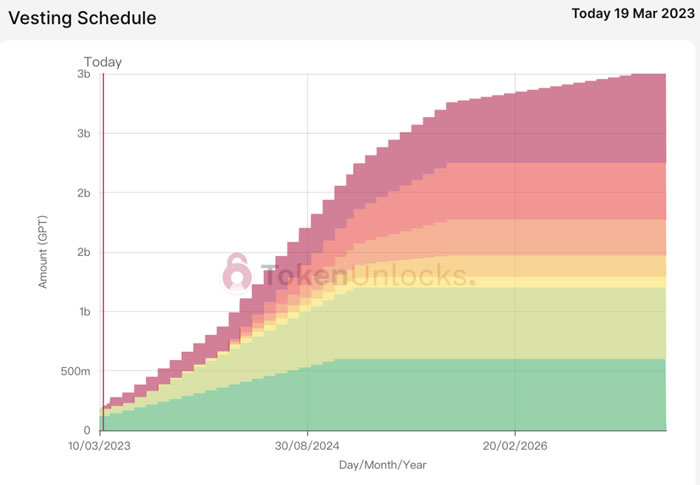The height and width of the screenshot is (485, 700).
Task: Click the Today label above the chart
Action: pos(103,62)
